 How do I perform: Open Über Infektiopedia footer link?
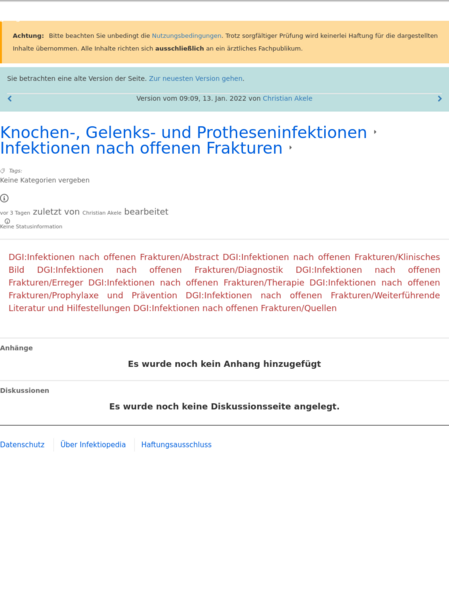click(93, 444)
